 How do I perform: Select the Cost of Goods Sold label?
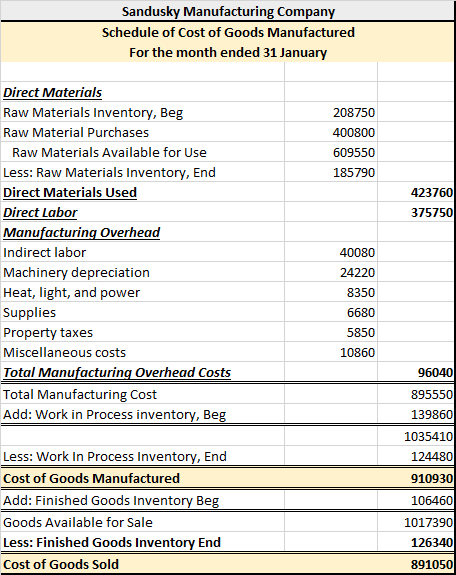coord(61,564)
